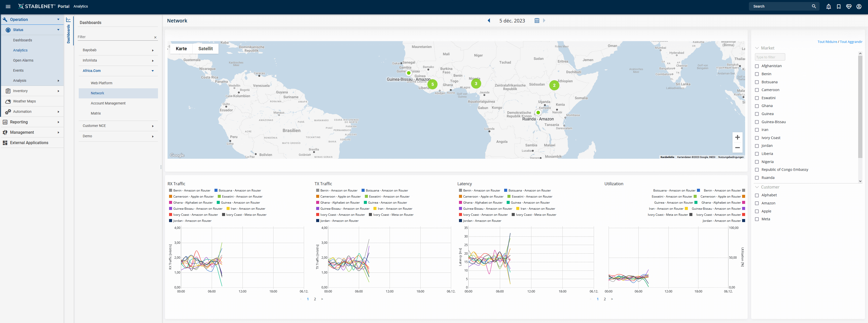Check the Amazon customer checkbox
The height and width of the screenshot is (323, 868).
point(757,203)
